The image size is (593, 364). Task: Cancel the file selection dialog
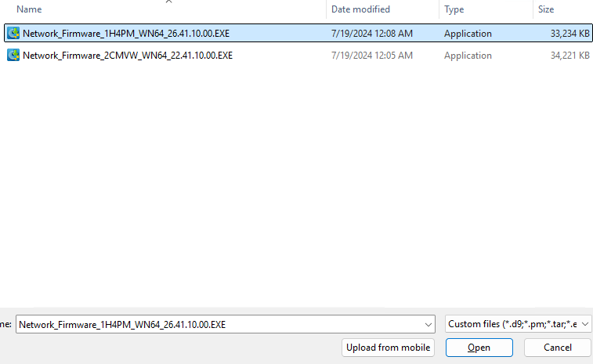click(x=558, y=348)
